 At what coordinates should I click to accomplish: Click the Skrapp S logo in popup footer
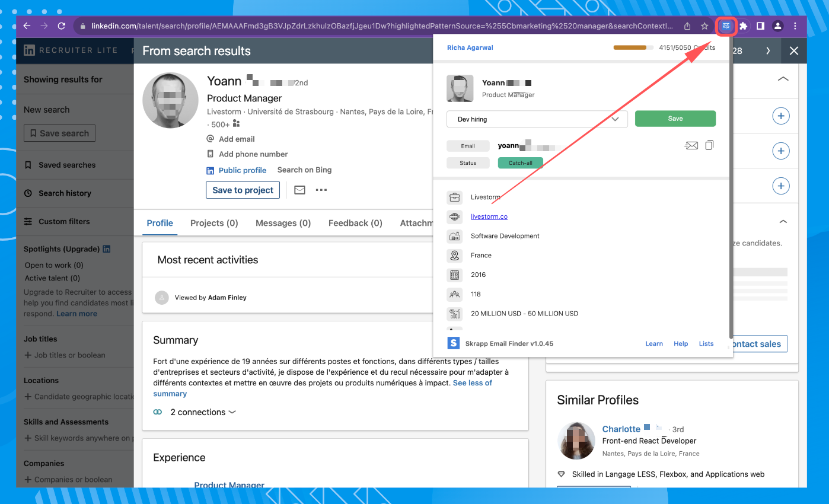454,343
